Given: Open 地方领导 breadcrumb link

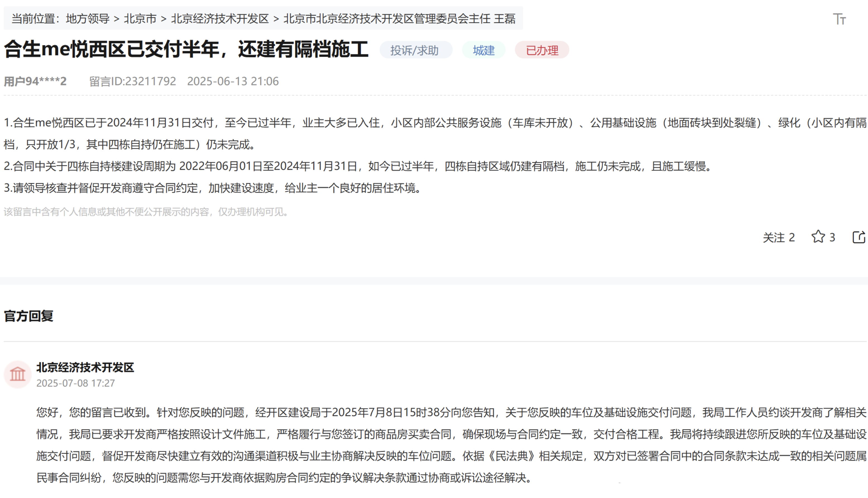Looking at the screenshot, I should [x=88, y=18].
